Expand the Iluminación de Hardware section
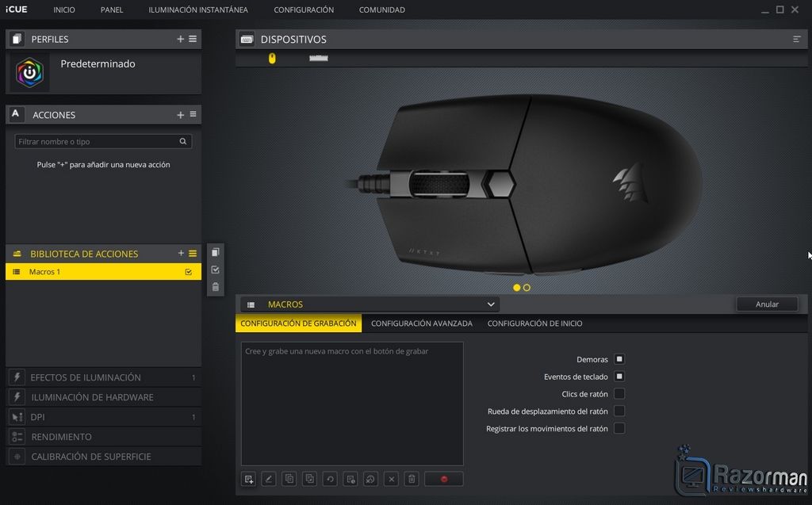812x505 pixels. point(104,397)
